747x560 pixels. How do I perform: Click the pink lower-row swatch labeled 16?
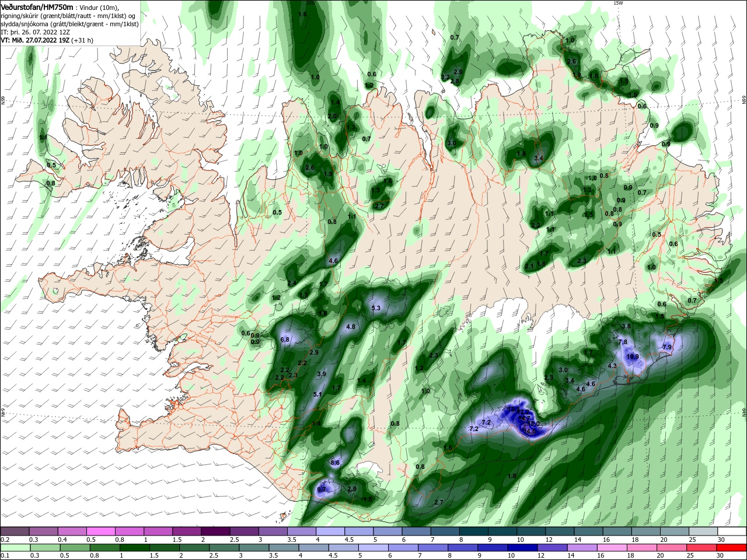point(612,547)
